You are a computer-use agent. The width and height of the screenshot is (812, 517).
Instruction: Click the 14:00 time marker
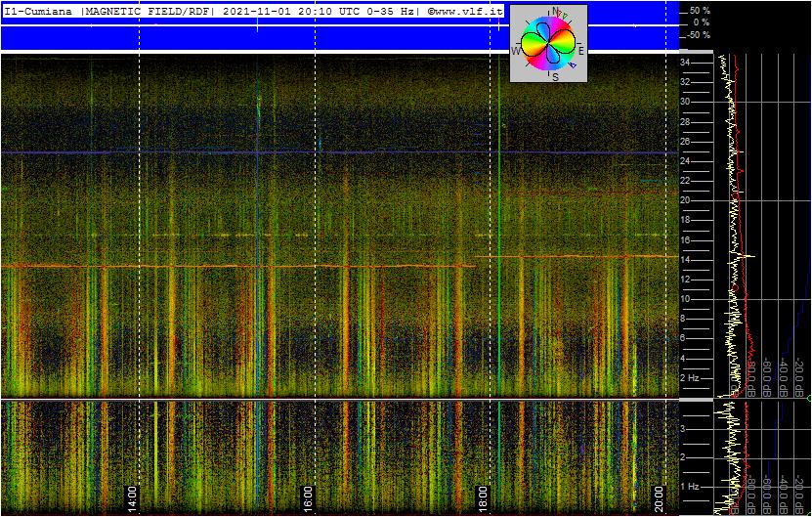(x=132, y=498)
